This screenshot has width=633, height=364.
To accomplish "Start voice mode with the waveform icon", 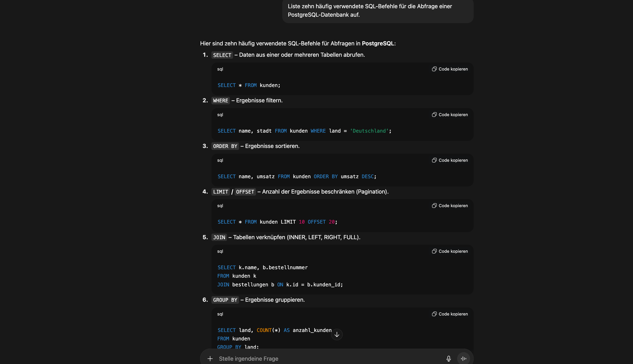I will (x=463, y=359).
